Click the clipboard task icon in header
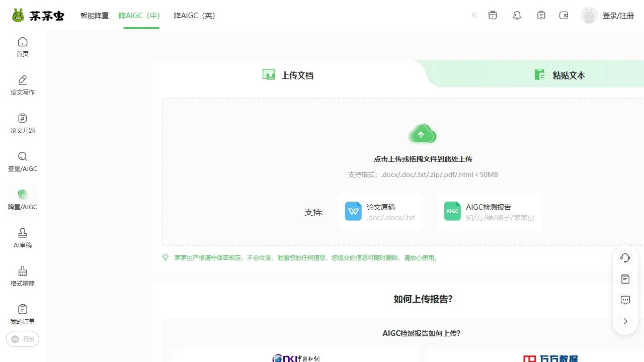The image size is (644, 362). pos(541,16)
